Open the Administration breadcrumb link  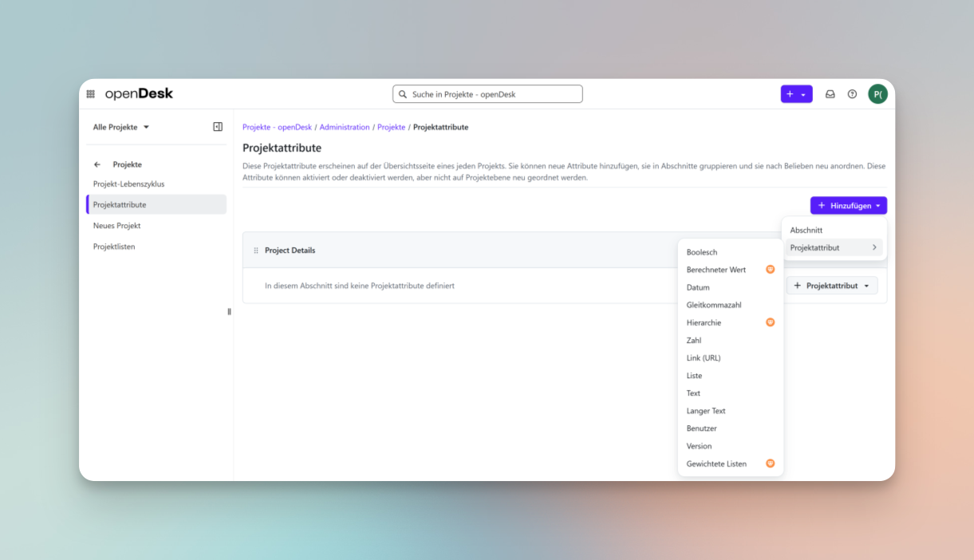(345, 127)
